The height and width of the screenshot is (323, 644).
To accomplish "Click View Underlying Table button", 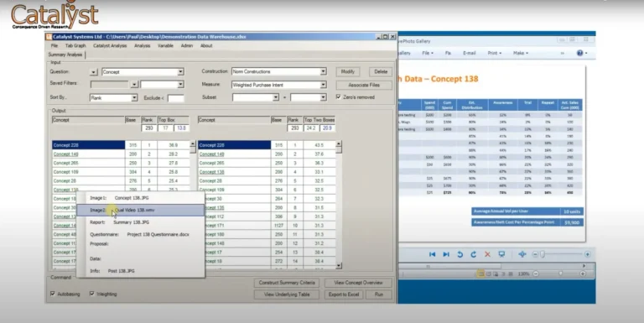I will coord(287,294).
